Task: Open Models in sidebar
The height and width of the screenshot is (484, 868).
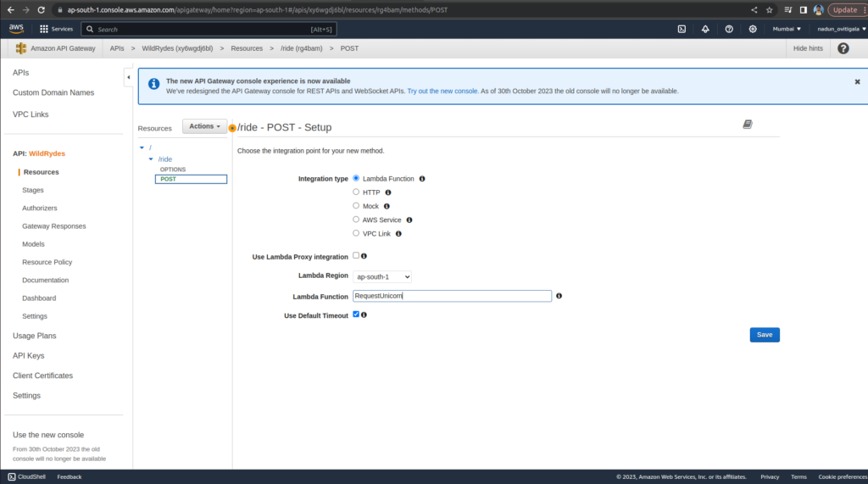Action: tap(33, 244)
